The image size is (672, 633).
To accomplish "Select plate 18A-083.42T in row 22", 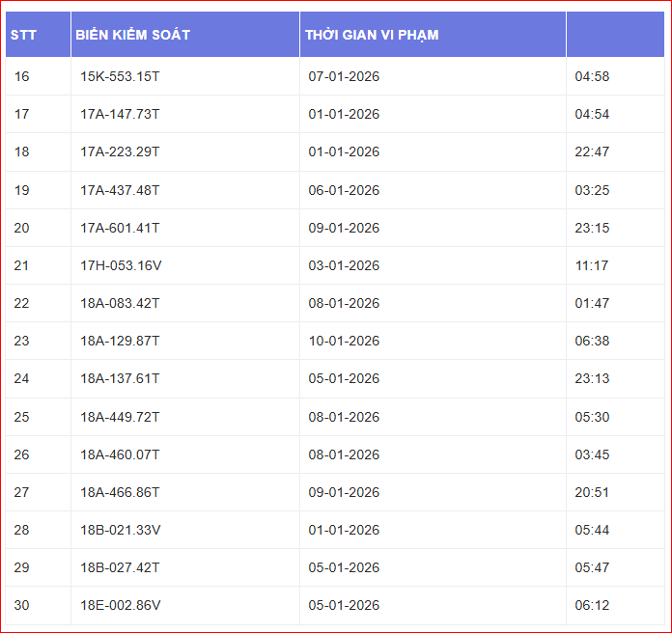I will (120, 303).
